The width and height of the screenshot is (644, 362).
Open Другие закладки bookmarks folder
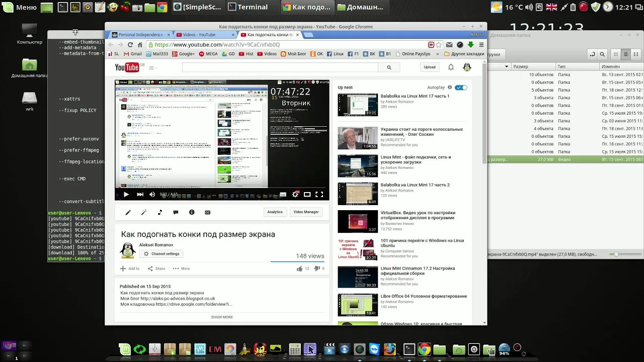[464, 54]
